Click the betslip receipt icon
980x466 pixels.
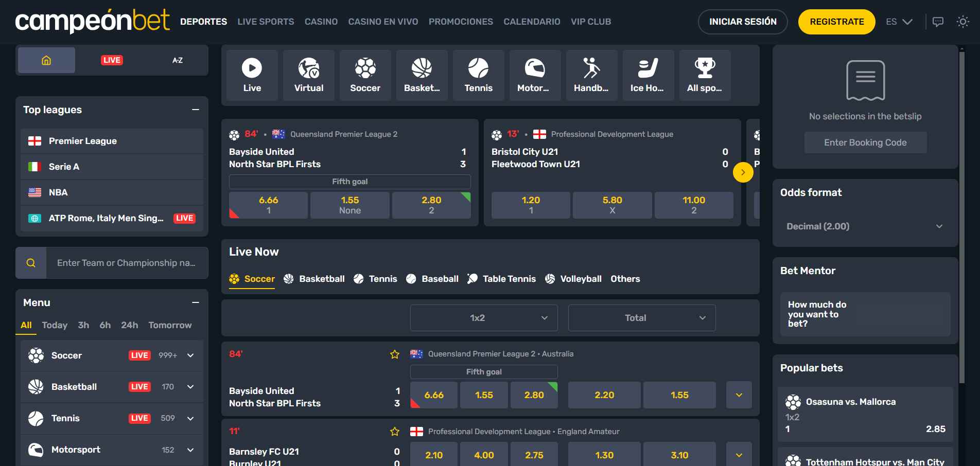point(865,80)
